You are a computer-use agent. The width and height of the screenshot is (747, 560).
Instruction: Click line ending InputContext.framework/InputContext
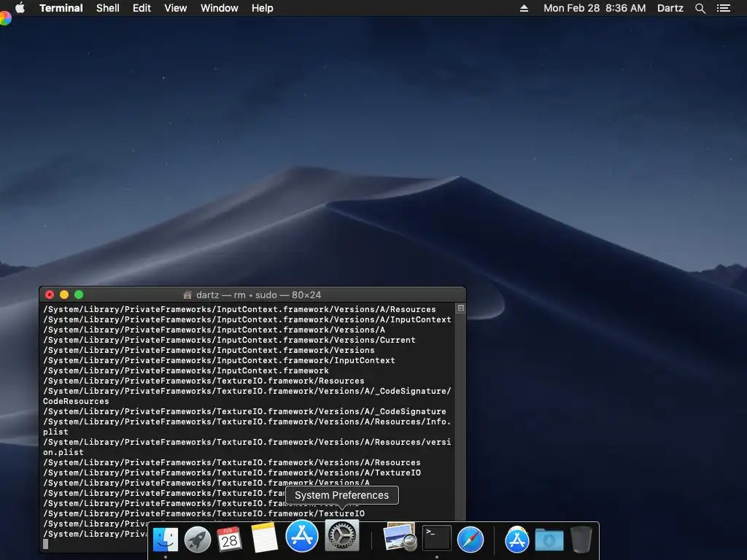[219, 360]
